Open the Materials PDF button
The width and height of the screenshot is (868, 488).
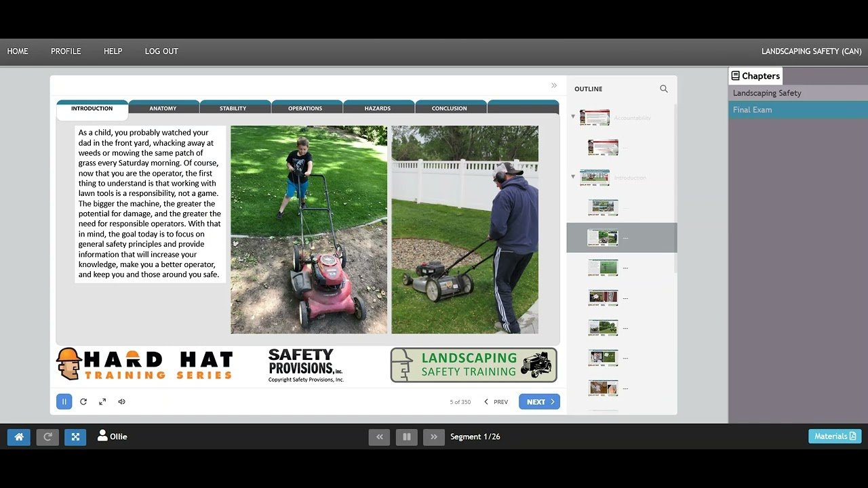pos(835,436)
